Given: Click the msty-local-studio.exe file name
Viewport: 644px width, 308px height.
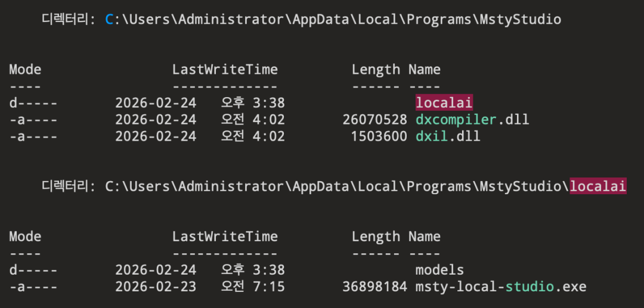Looking at the screenshot, I should (x=501, y=287).
